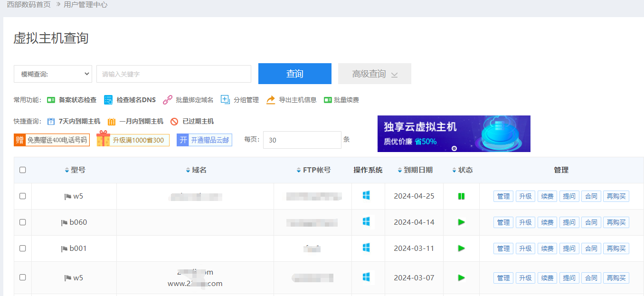Open 检查域名DNS tool
644x296 pixels.
[x=108, y=100]
